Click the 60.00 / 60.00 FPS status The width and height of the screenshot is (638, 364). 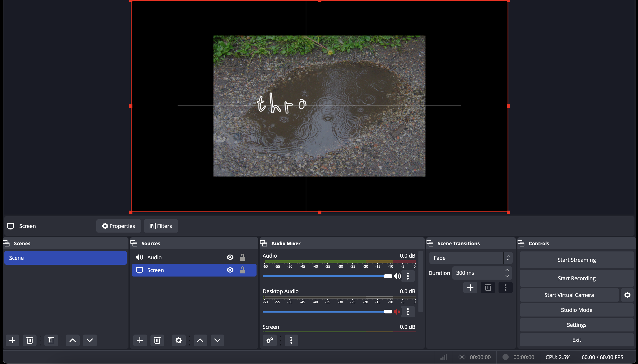point(602,357)
